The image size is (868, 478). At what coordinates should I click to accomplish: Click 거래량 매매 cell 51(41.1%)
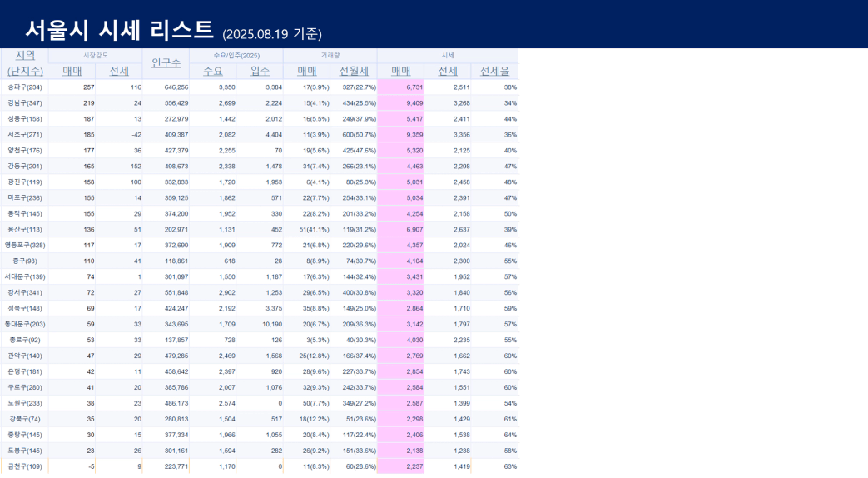coord(314,229)
